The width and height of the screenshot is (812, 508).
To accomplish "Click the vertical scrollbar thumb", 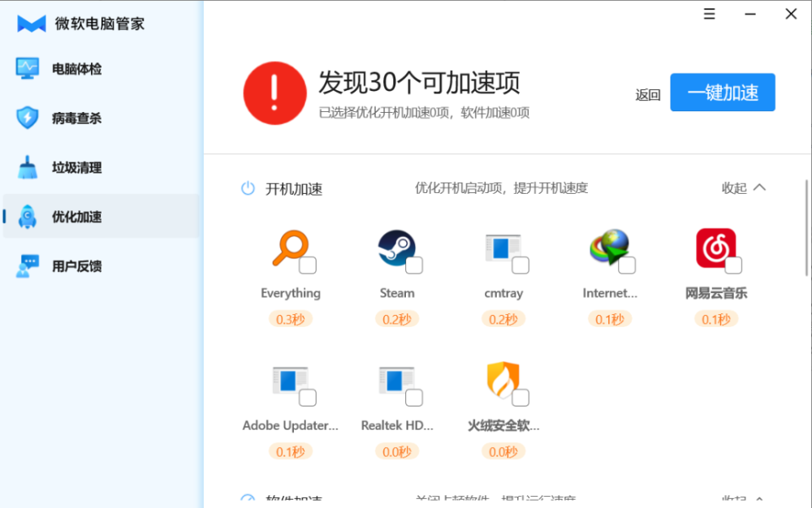I will point(807,227).
